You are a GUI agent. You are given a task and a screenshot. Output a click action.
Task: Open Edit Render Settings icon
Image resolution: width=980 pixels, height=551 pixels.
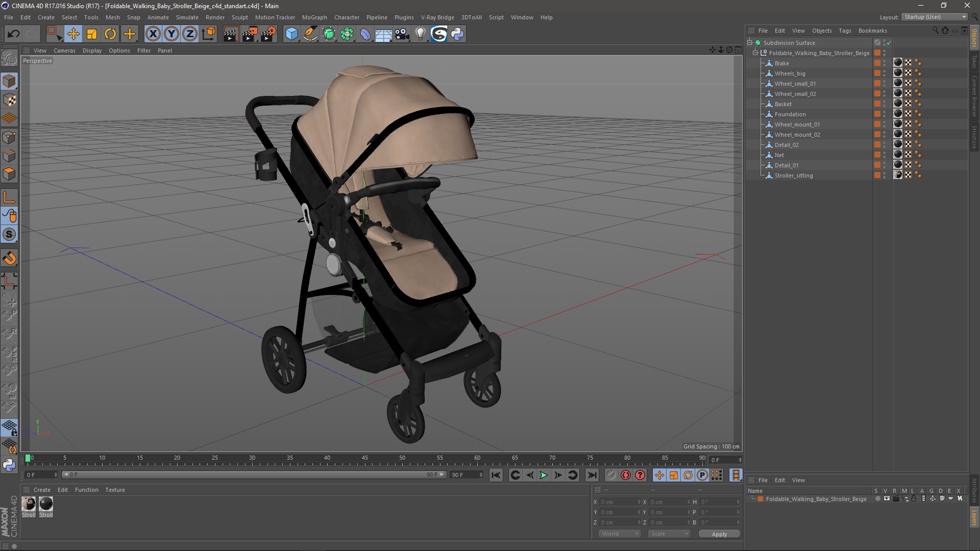(x=268, y=34)
